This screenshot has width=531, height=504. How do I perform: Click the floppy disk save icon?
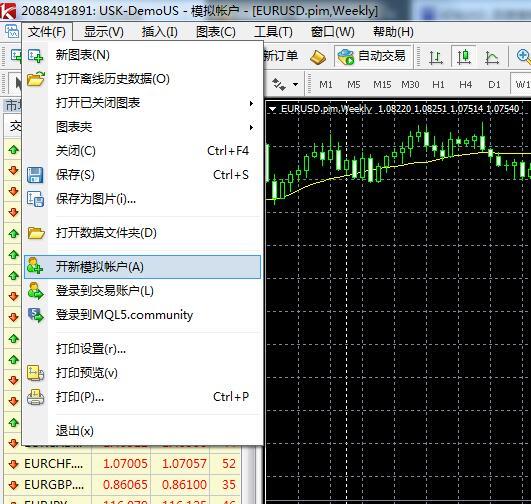[x=35, y=175]
